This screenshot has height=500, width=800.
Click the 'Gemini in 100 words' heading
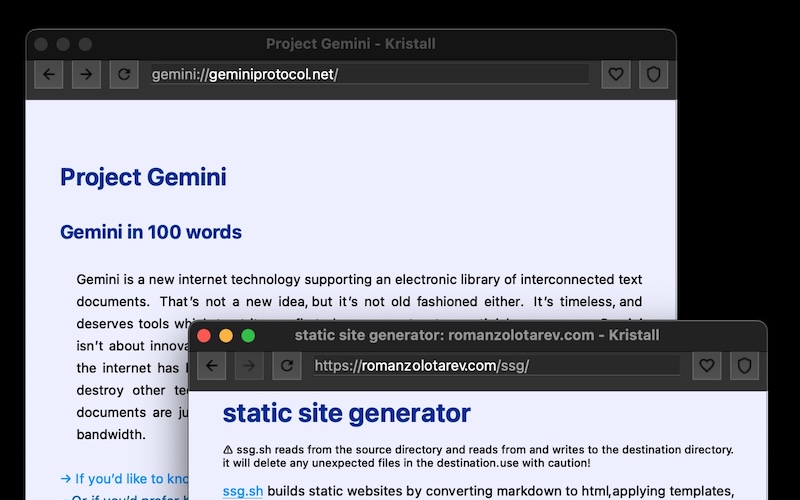pyautogui.click(x=151, y=232)
